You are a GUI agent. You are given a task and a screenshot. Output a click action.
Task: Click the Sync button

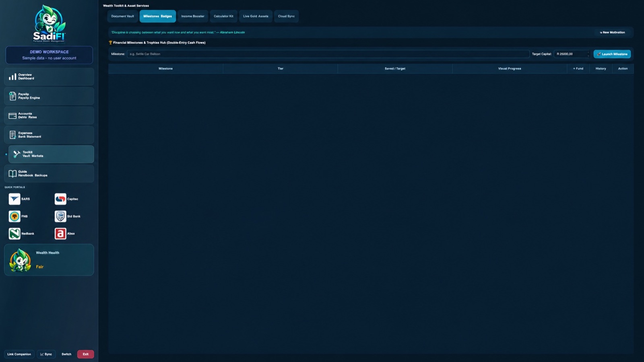pos(46,354)
